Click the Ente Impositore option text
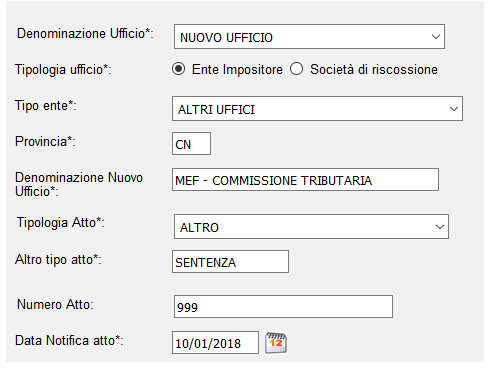 pos(237,69)
